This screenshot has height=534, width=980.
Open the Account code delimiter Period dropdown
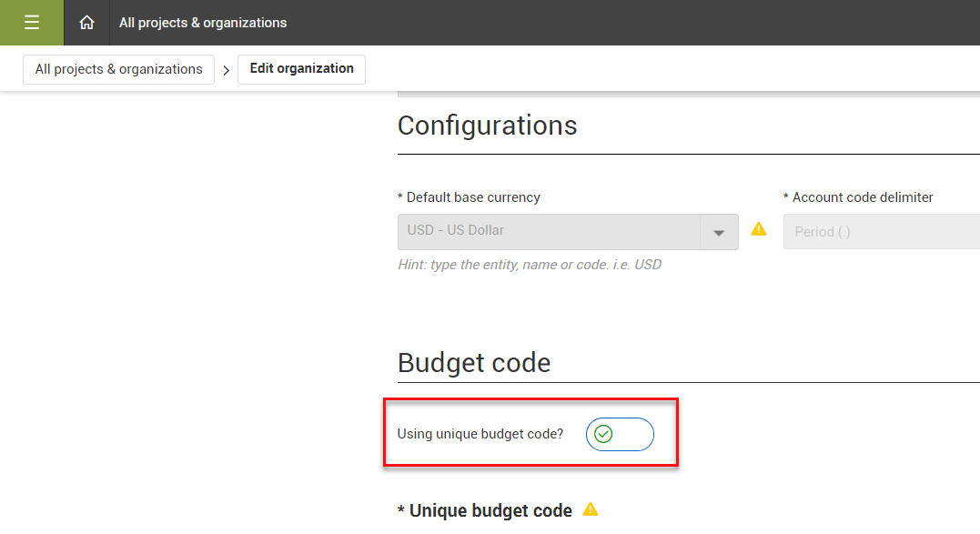coord(881,232)
